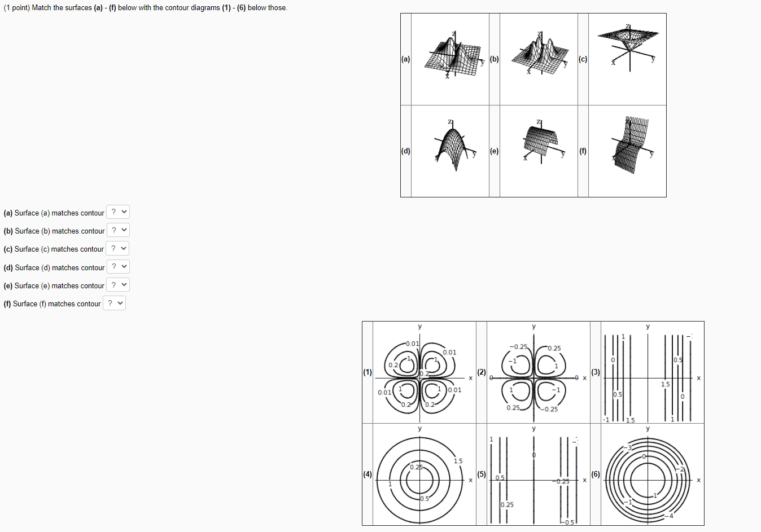
Task: Open the Surface (a) contour dropdown
Action: click(x=118, y=212)
